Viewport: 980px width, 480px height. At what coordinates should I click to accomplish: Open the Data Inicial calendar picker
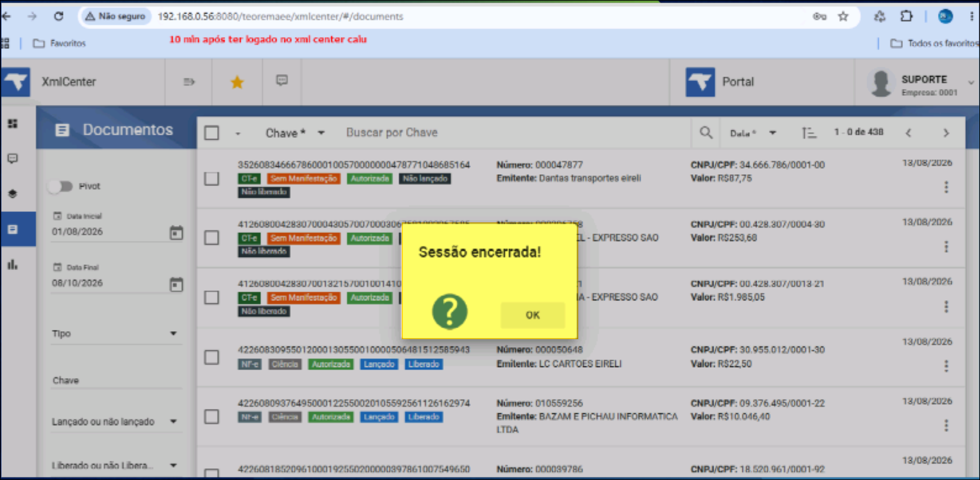[176, 232]
